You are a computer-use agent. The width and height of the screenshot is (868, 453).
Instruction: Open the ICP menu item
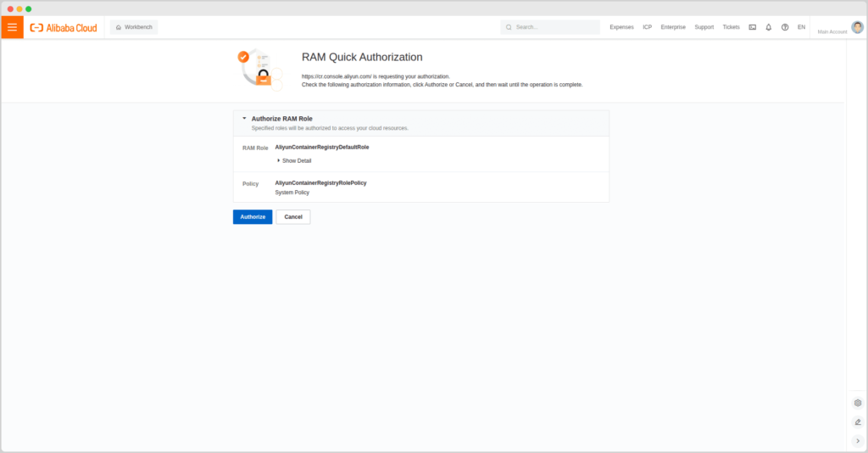tap(647, 27)
